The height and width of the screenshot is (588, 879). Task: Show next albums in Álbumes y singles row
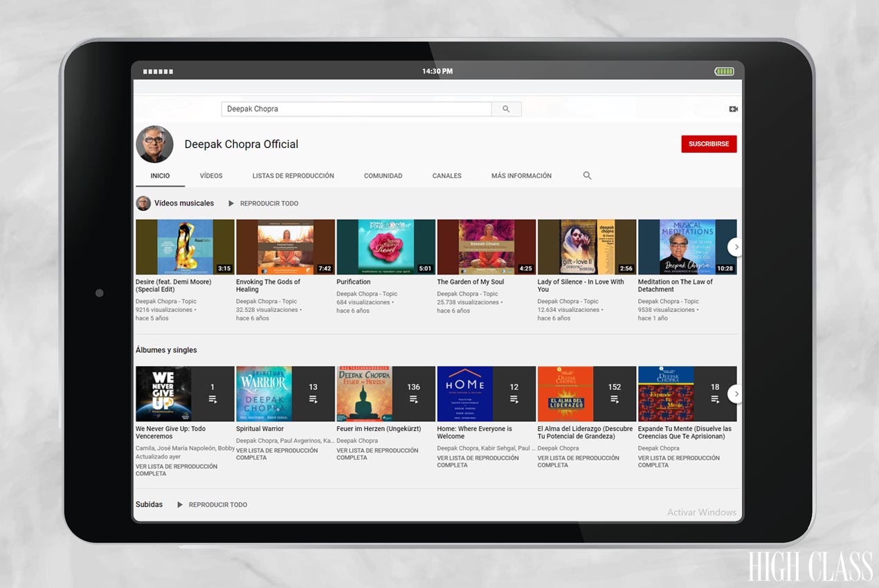[736, 394]
